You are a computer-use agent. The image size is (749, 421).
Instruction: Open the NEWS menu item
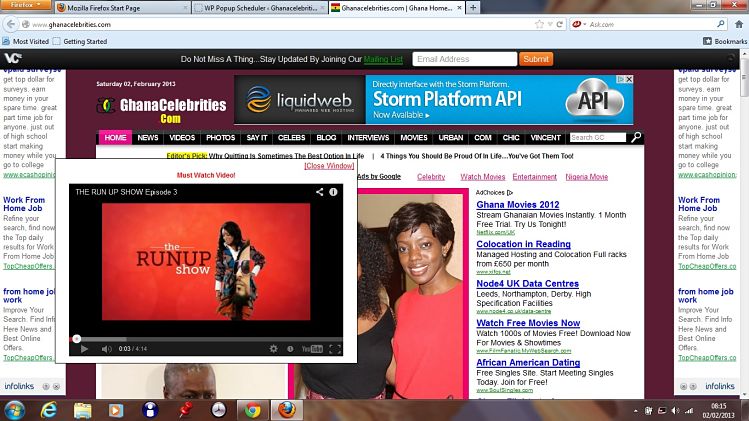[148, 138]
